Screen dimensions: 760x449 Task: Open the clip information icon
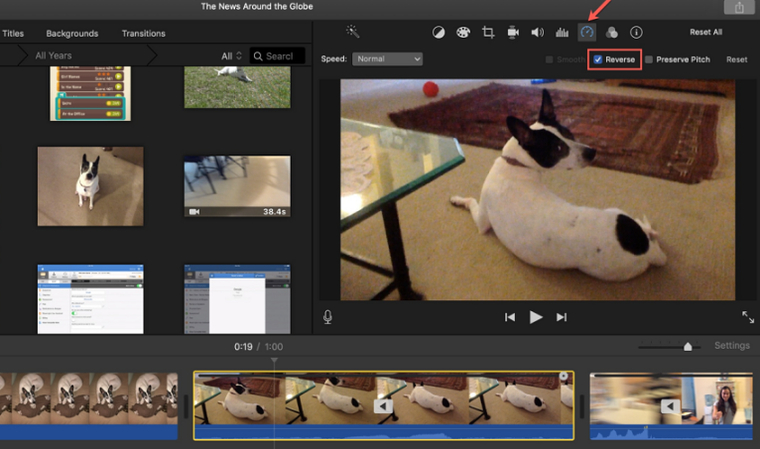[636, 32]
